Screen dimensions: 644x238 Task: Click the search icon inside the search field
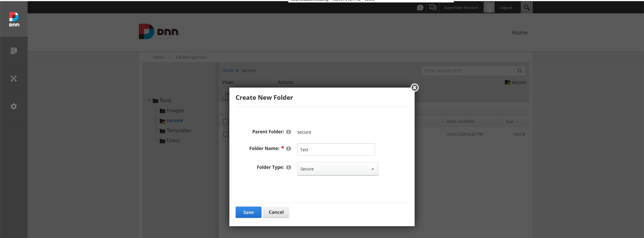pyautogui.click(x=520, y=71)
